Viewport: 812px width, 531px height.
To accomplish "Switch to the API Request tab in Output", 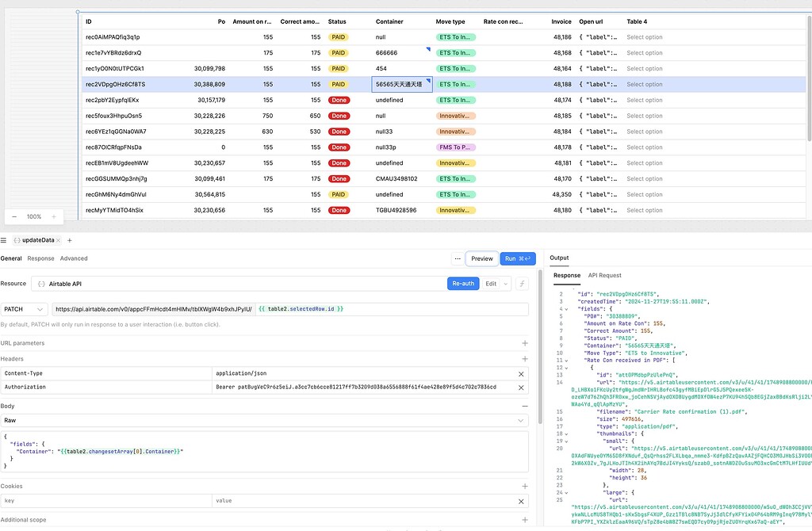I will (603, 275).
